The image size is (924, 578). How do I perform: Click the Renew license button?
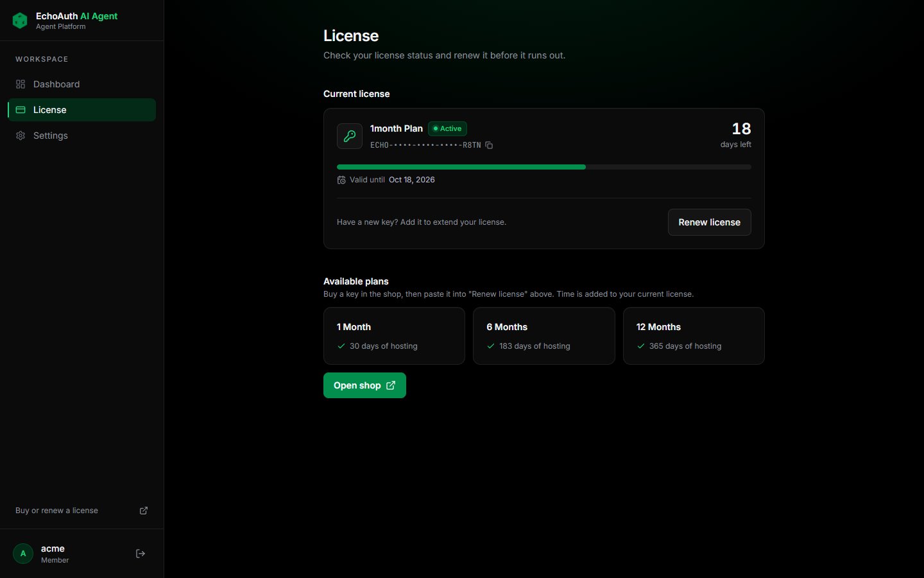709,222
